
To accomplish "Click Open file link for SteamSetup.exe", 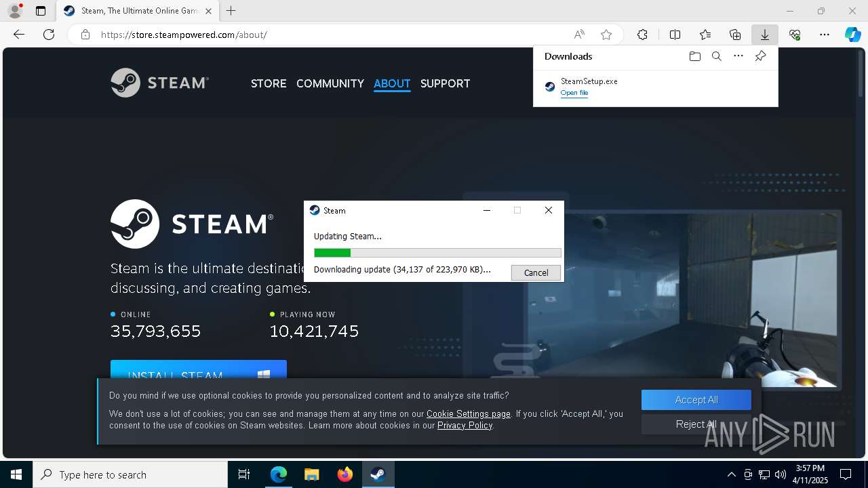I will (574, 93).
